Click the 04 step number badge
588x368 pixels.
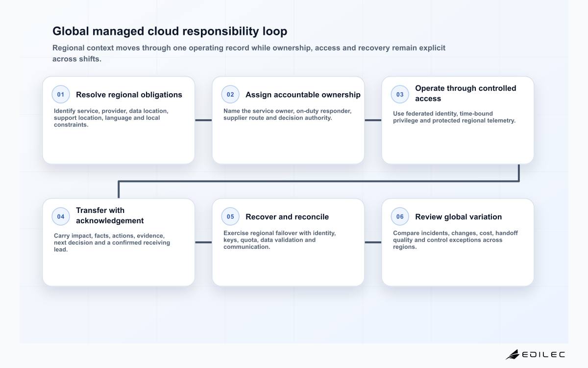[61, 216]
